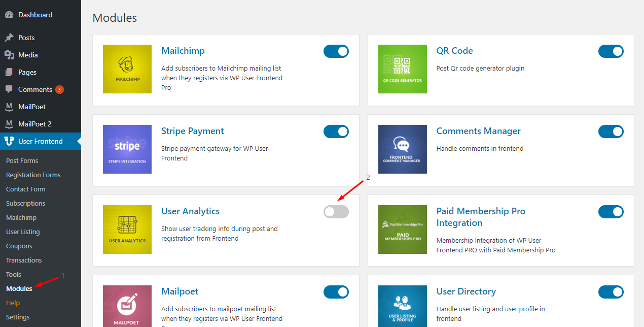Click the Posts pushpin icon
644x327 pixels.
(9, 38)
